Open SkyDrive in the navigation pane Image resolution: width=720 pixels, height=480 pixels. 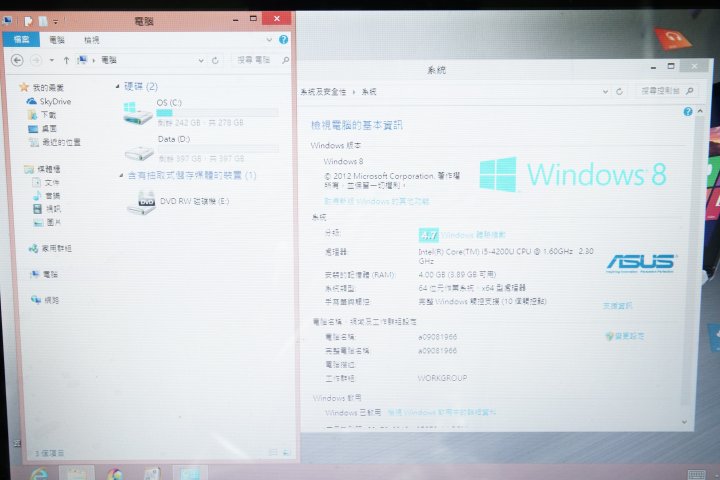coord(49,101)
